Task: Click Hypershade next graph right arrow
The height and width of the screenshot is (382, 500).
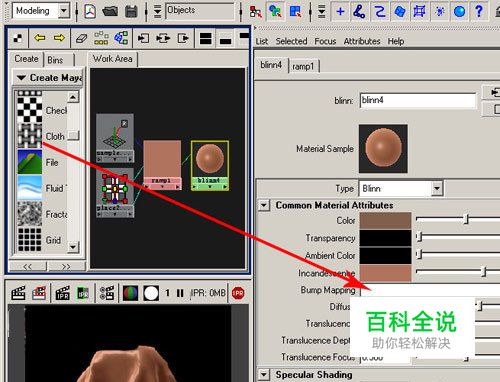Action: pyautogui.click(x=59, y=38)
